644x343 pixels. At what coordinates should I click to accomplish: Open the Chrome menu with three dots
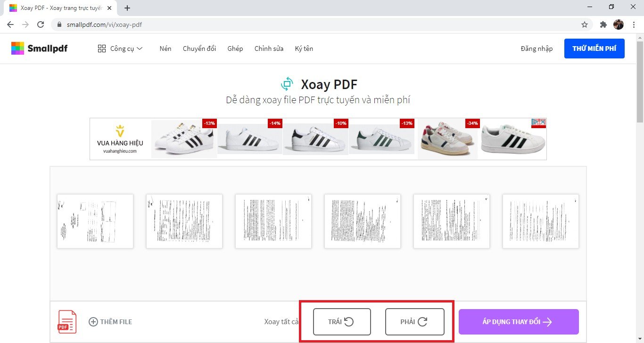[634, 24]
